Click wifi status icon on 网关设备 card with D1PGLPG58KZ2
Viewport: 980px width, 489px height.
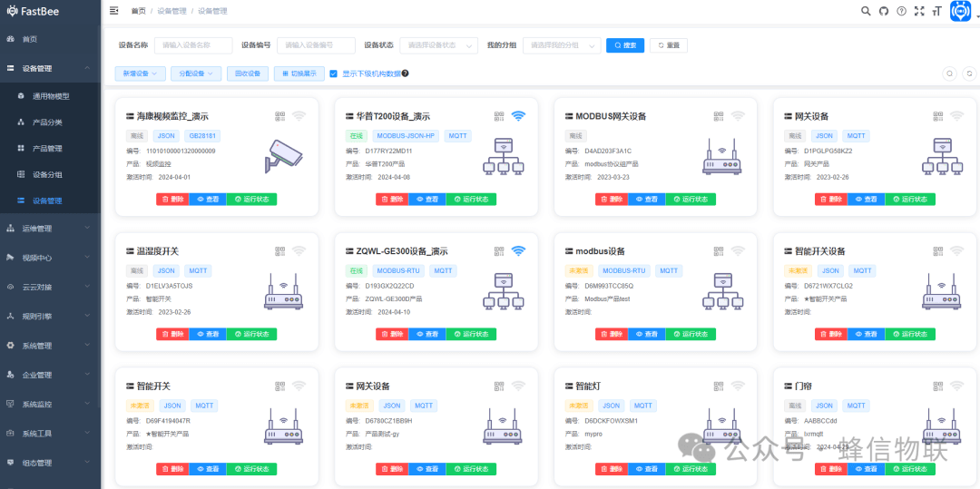tap(957, 115)
